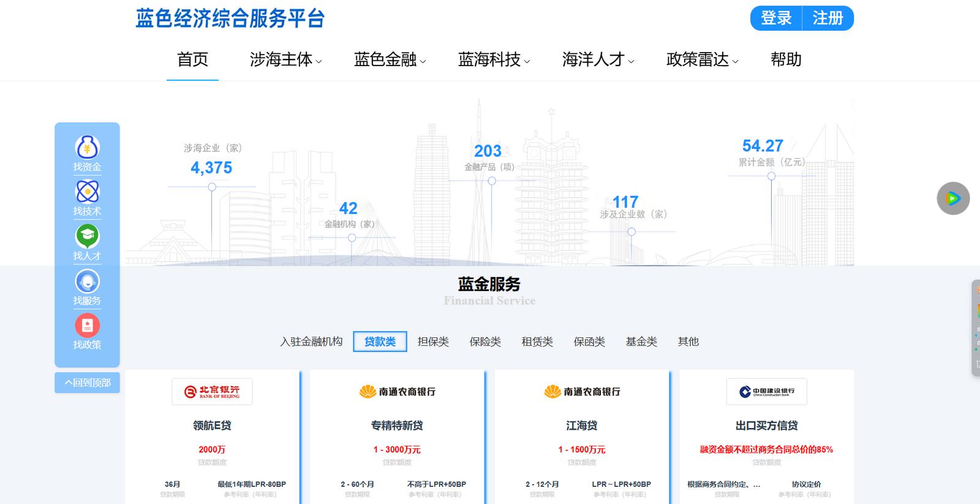Image resolution: width=980 pixels, height=504 pixels.
Task: Click the 登录 button
Action: [x=776, y=18]
